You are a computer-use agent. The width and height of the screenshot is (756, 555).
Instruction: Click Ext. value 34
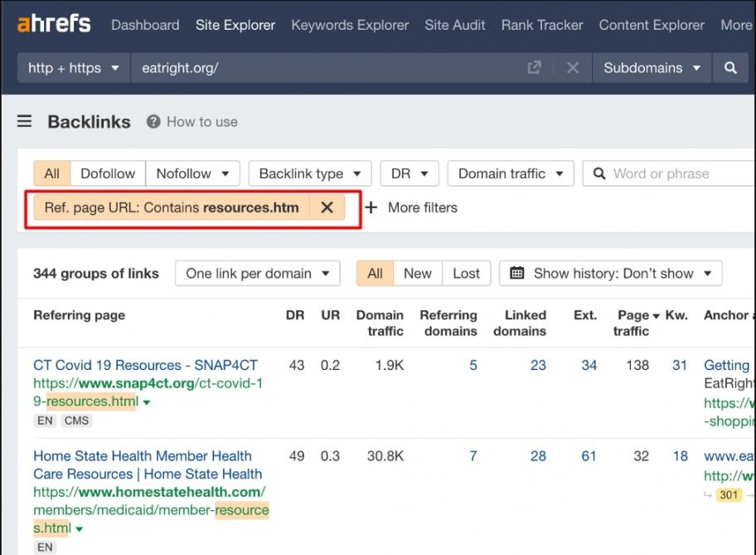(x=589, y=365)
